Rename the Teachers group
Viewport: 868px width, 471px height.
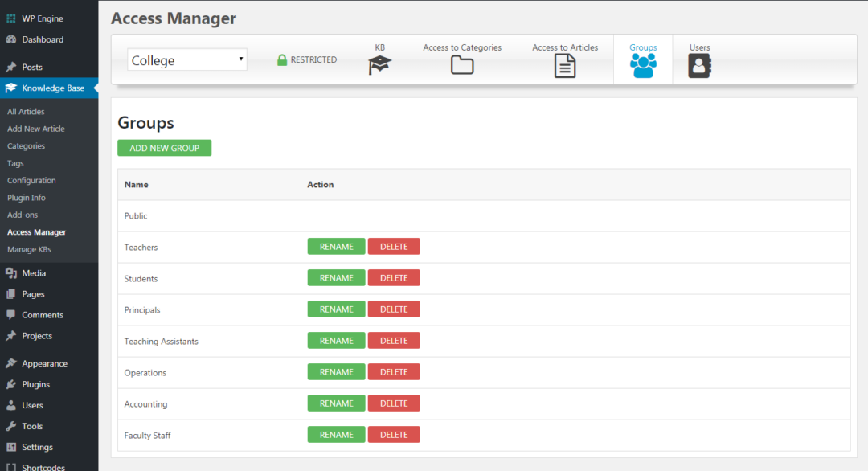pos(336,246)
